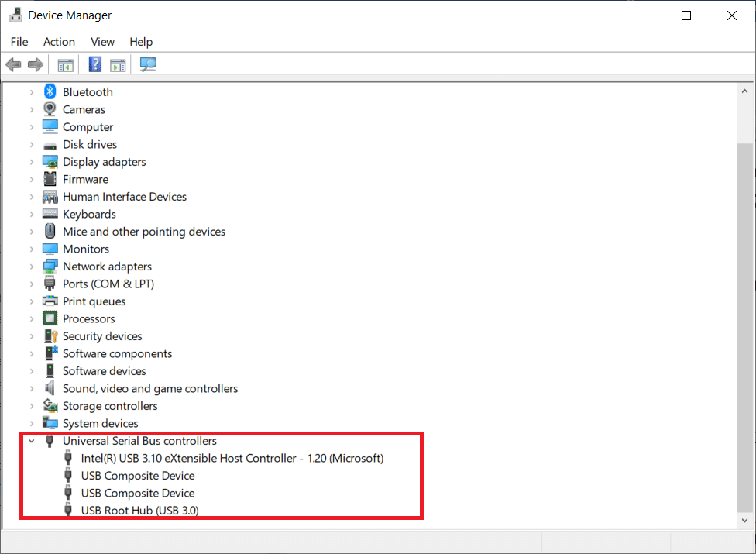Image resolution: width=756 pixels, height=554 pixels.
Task: Open the Help question mark toolbar icon
Action: point(95,64)
